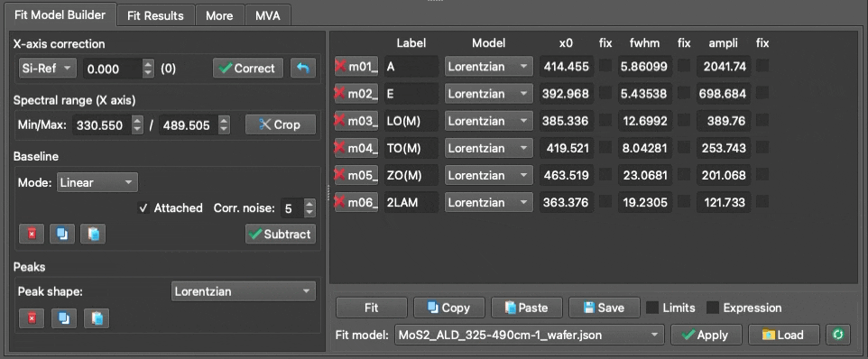Click the undo X-axis correction arrow

[x=303, y=69]
